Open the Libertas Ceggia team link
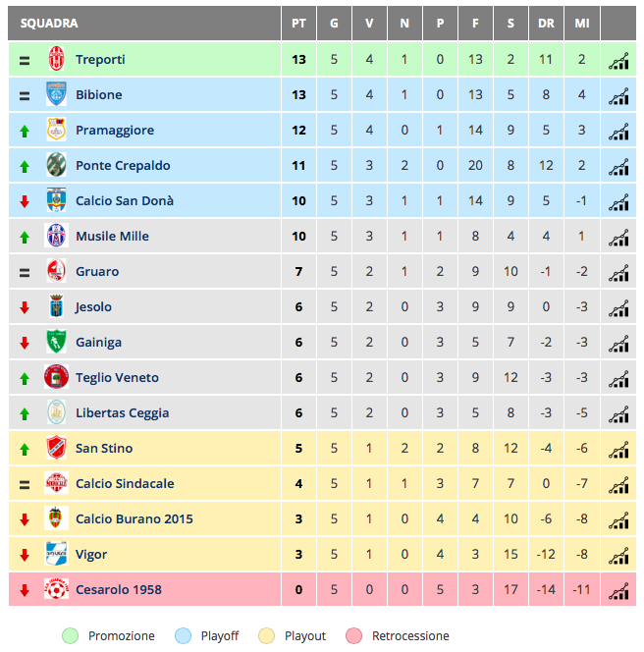Screen dimensions: 644x652 123,413
